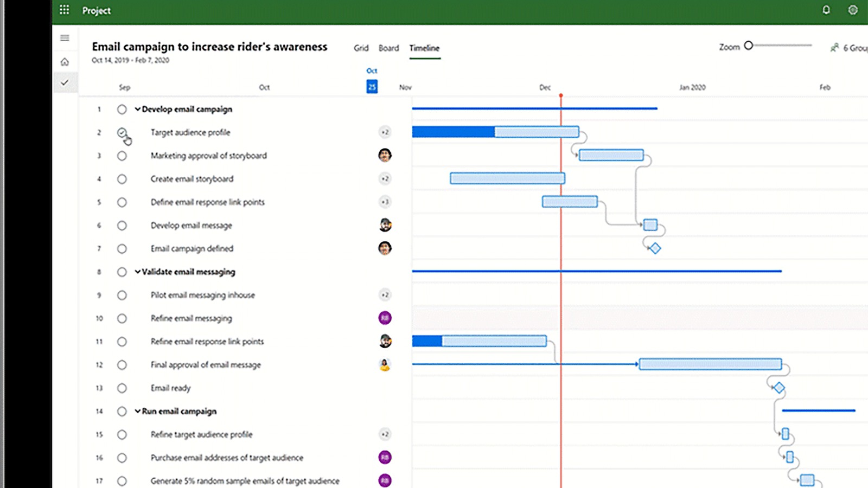
Task: Collapse the Validate email messaging group
Action: [137, 272]
